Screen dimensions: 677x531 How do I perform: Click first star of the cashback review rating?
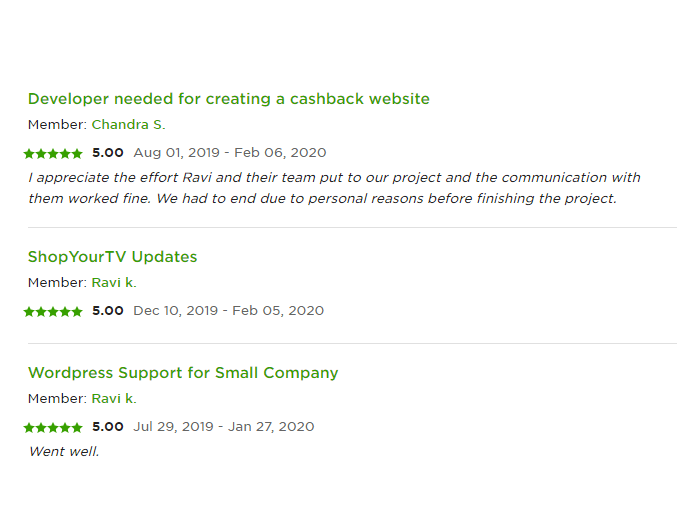(29, 153)
